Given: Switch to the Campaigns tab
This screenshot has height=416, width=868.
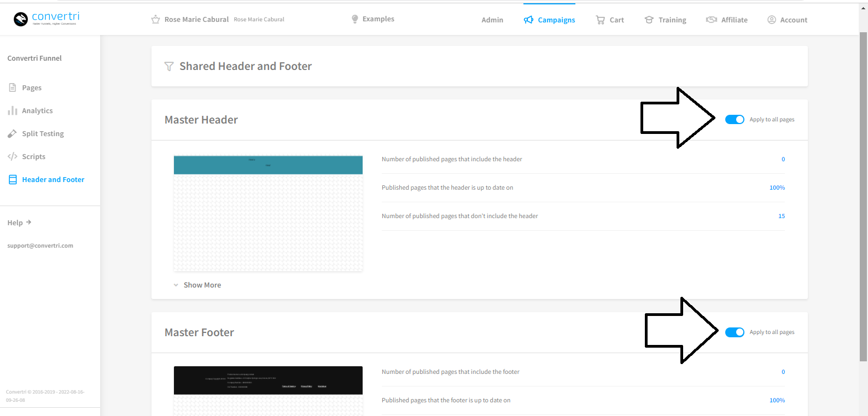Looking at the screenshot, I should pyautogui.click(x=549, y=20).
